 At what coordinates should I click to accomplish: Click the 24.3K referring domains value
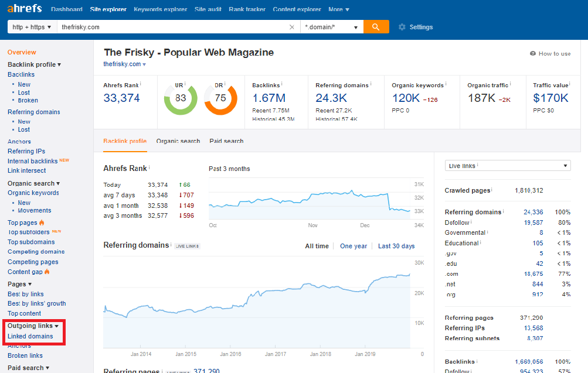coord(331,98)
